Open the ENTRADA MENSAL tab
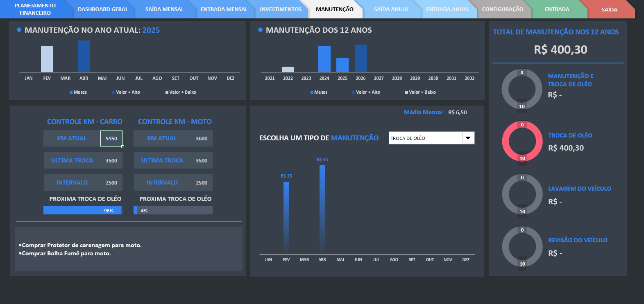 coord(224,9)
